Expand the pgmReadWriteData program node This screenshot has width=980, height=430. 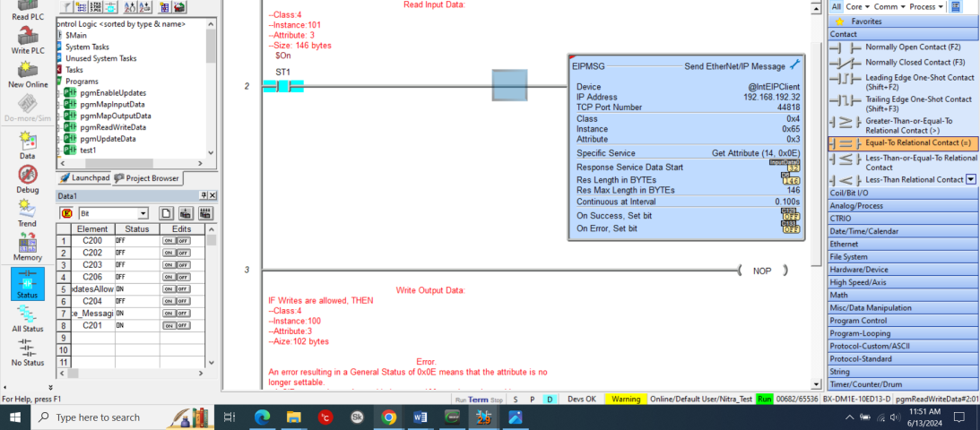(x=58, y=127)
